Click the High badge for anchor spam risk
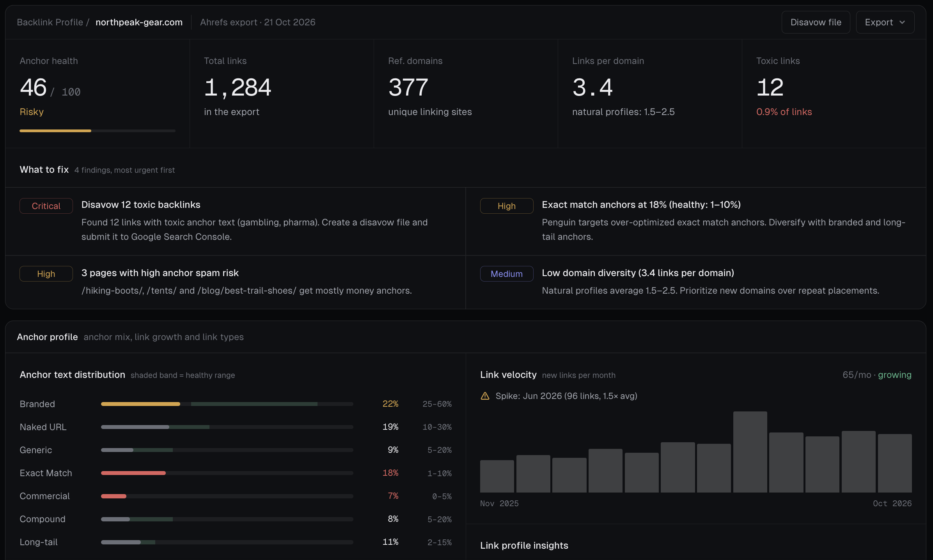The height and width of the screenshot is (560, 933). [x=46, y=274]
